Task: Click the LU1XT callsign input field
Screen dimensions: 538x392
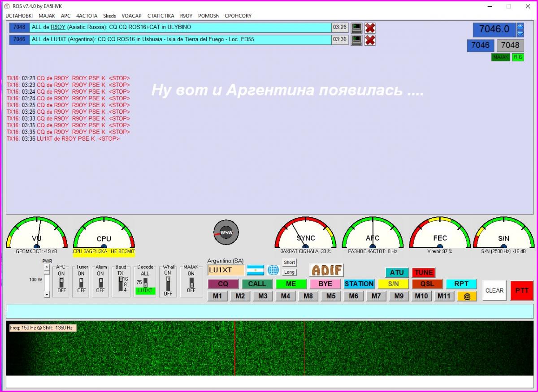Action: 226,270
